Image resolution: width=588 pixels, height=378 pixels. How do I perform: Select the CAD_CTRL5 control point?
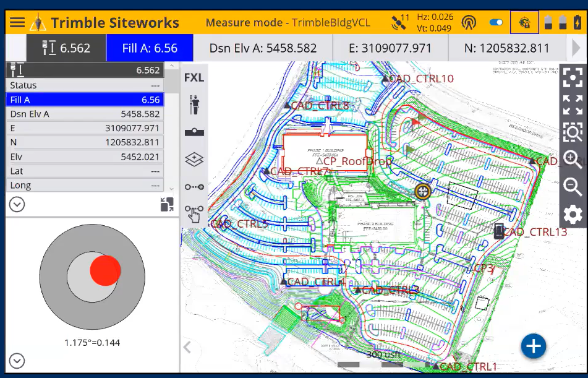pyautogui.click(x=239, y=224)
